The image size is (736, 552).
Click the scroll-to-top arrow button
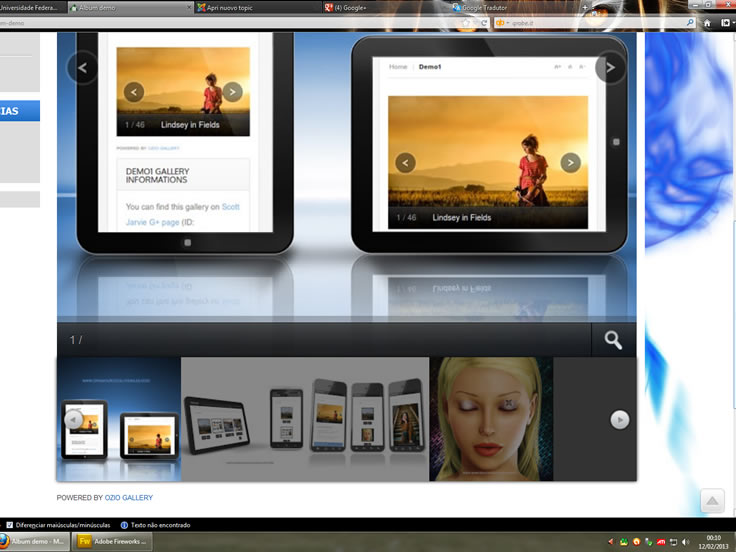712,501
